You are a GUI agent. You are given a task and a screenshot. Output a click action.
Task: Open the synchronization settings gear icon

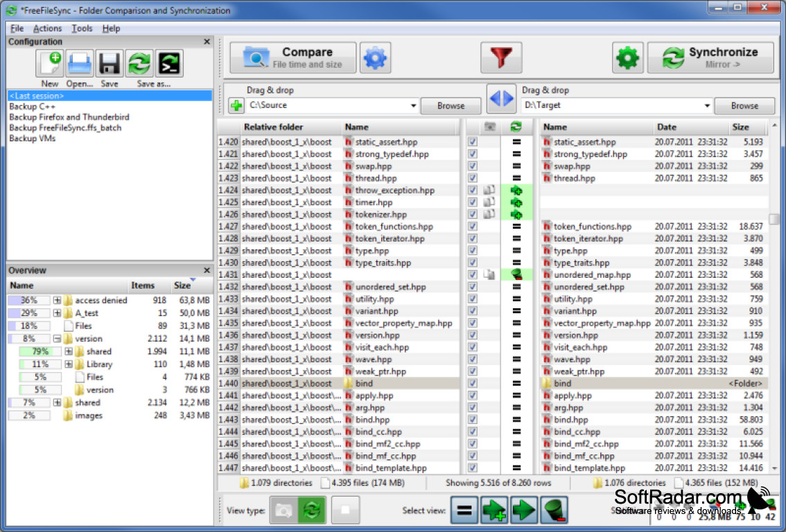tap(627, 57)
